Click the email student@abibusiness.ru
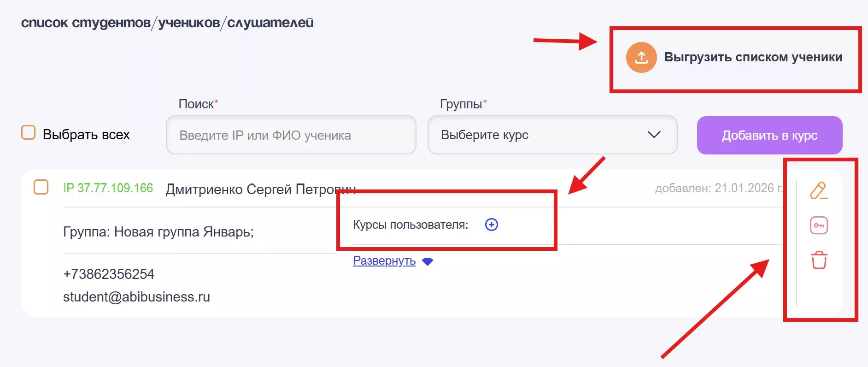This screenshot has height=367, width=868. pyautogui.click(x=136, y=297)
